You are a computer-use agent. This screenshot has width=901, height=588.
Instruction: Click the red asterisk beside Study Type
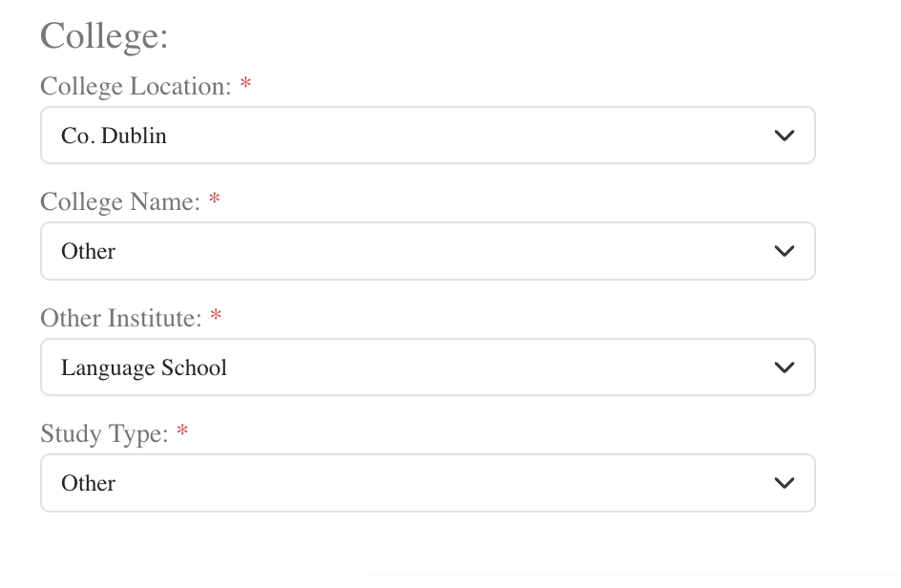coord(183,433)
